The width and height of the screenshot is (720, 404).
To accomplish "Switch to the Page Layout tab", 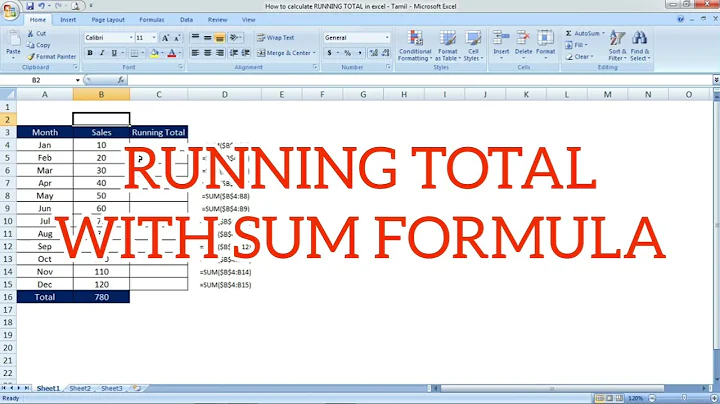I will point(108,20).
